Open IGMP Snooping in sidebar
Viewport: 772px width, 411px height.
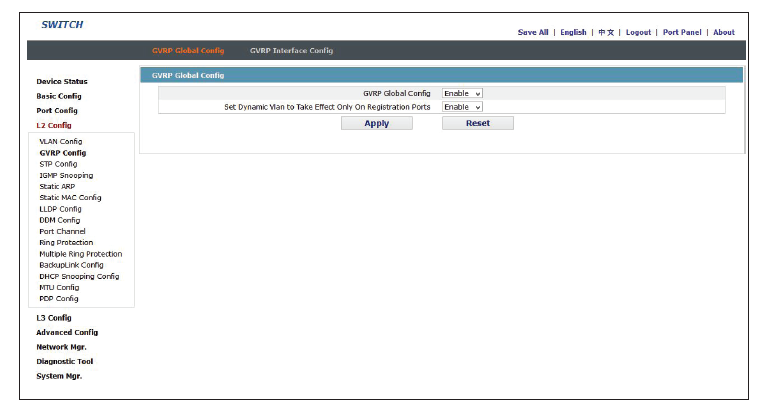[66, 176]
